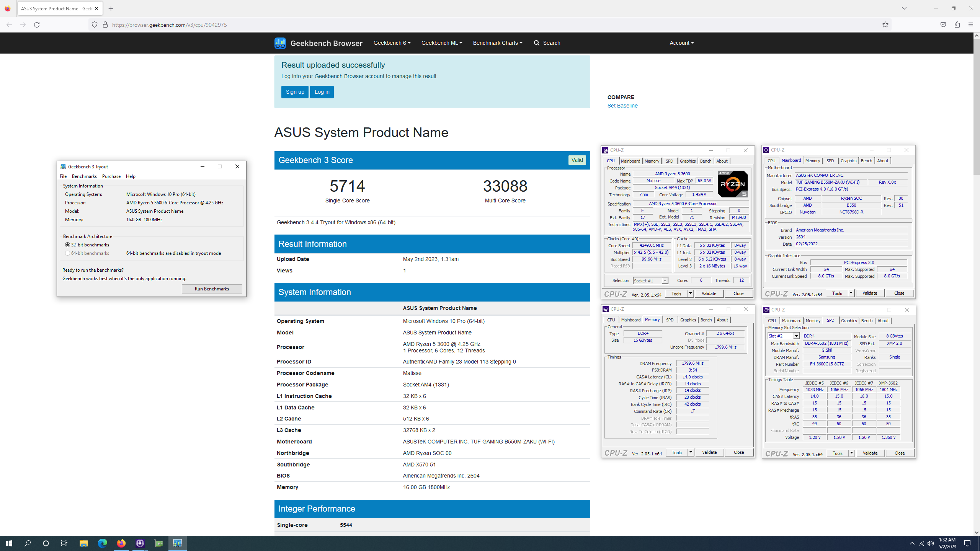
Task: Click the Firefox forward arrow
Action: [23, 24]
